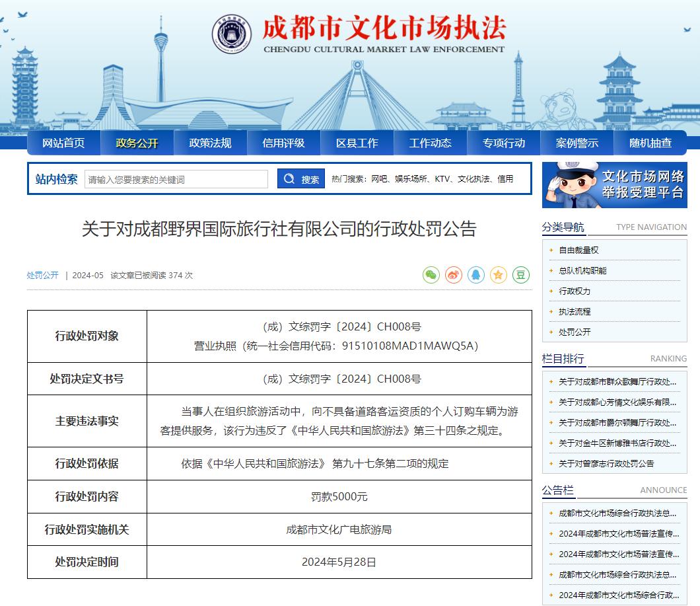This screenshot has height=606, width=700.
Task: Click the table cell 2024年5月28日
Action: coord(339,562)
